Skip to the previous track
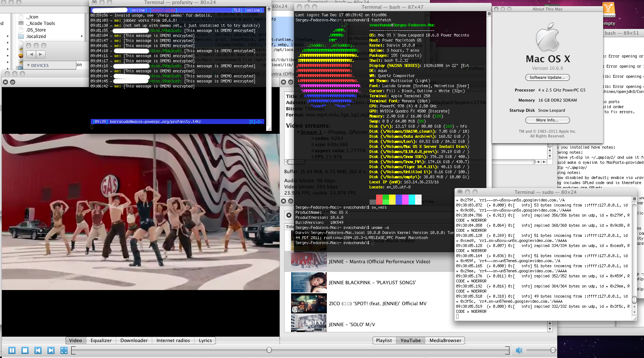This screenshot has height=358, width=644. 38,350
